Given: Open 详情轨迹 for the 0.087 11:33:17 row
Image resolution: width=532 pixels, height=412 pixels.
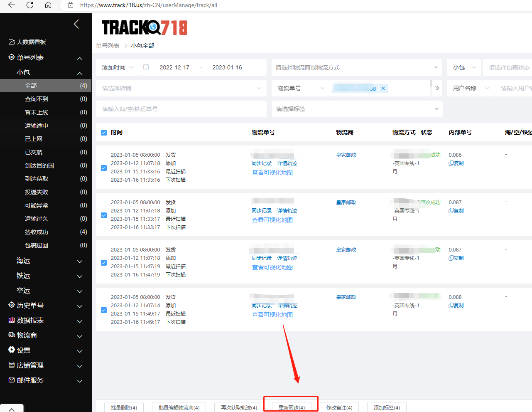Looking at the screenshot, I should pos(287,211).
